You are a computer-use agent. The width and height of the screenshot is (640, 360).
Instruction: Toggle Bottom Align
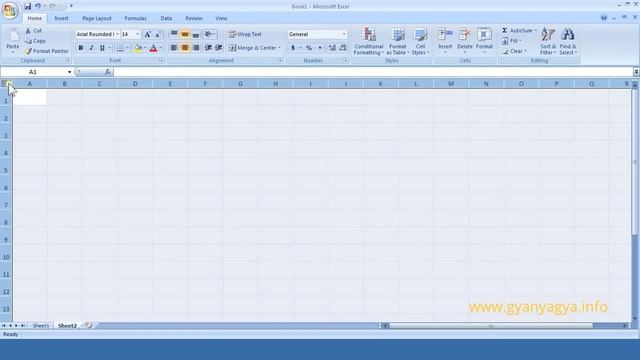tap(196, 34)
